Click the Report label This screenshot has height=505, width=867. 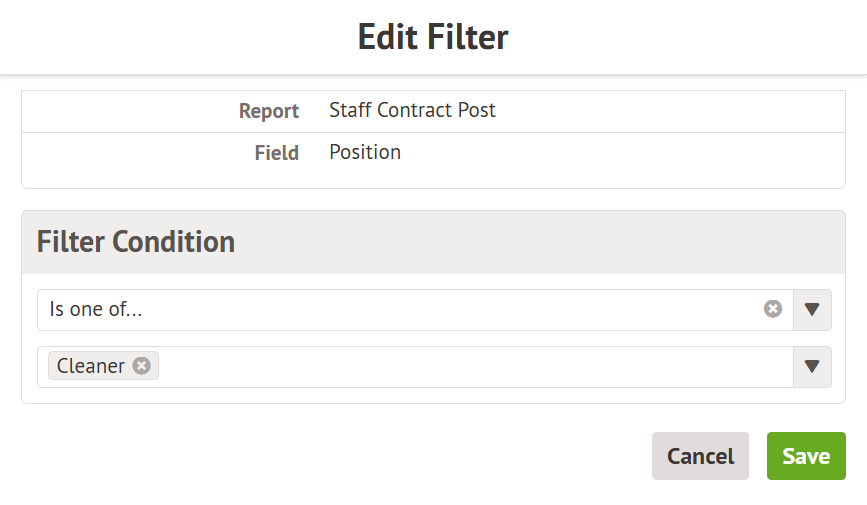(x=269, y=111)
